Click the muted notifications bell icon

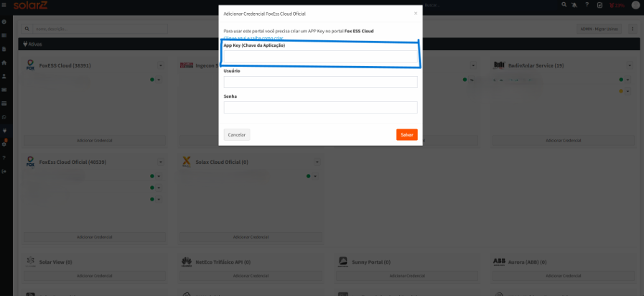(575, 5)
